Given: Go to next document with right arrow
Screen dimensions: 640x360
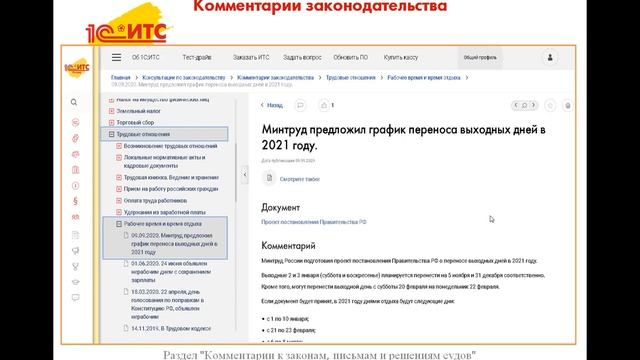Looking at the screenshot, I should pyautogui.click(x=533, y=105).
